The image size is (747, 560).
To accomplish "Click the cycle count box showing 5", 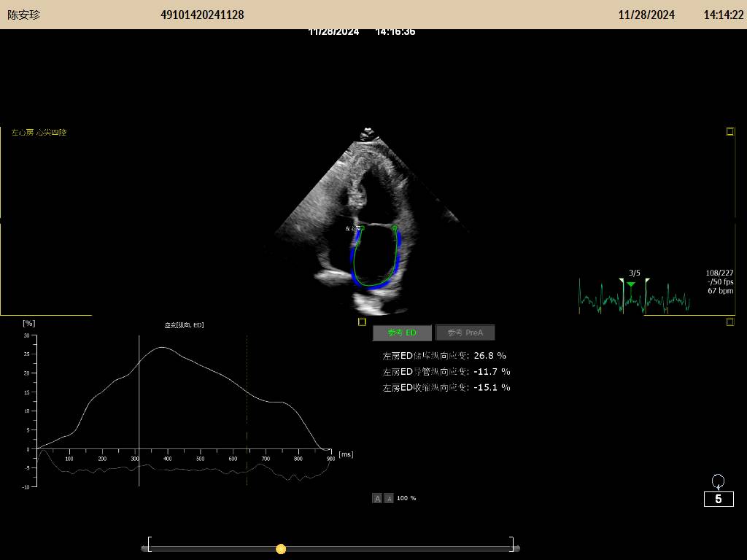I will point(719,499).
